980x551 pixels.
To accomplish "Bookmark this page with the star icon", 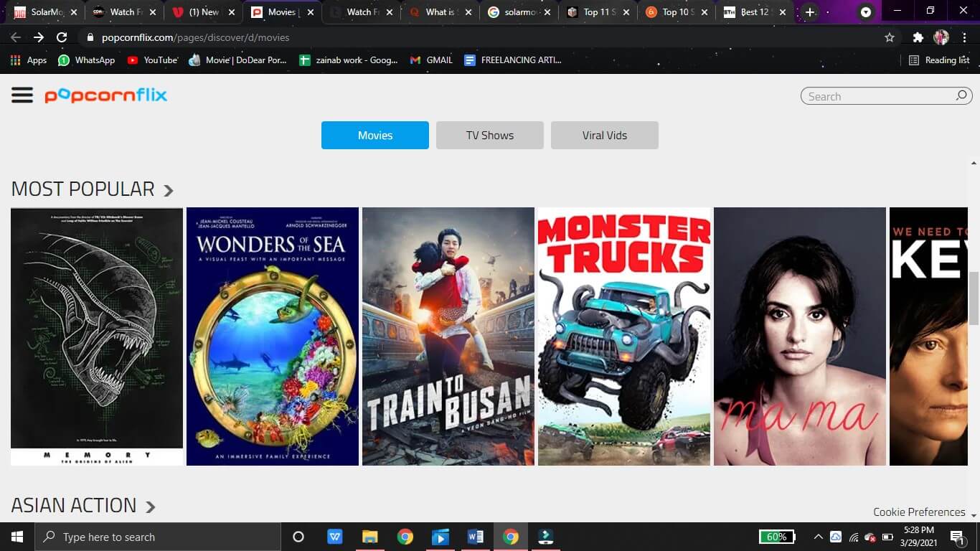I will pos(890,37).
